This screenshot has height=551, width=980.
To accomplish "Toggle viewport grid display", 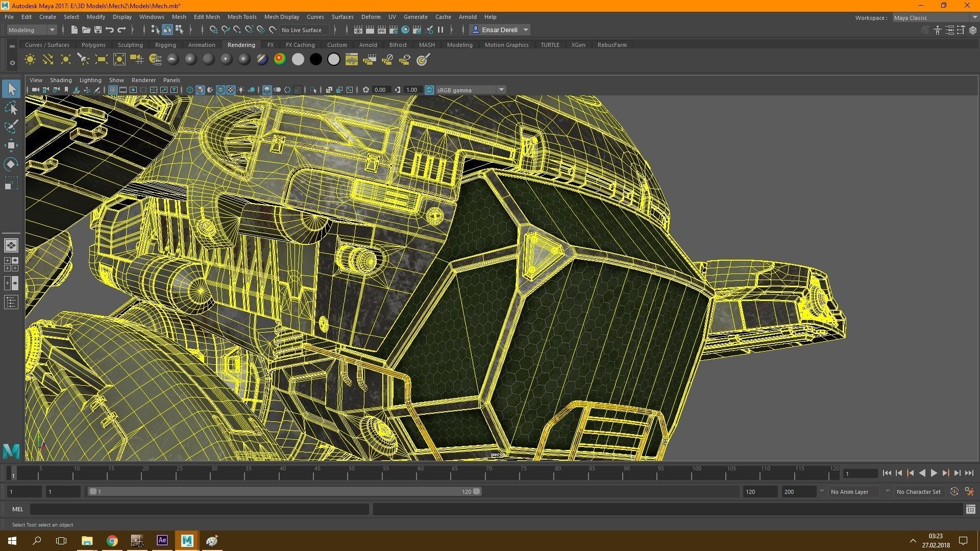I will tap(113, 90).
